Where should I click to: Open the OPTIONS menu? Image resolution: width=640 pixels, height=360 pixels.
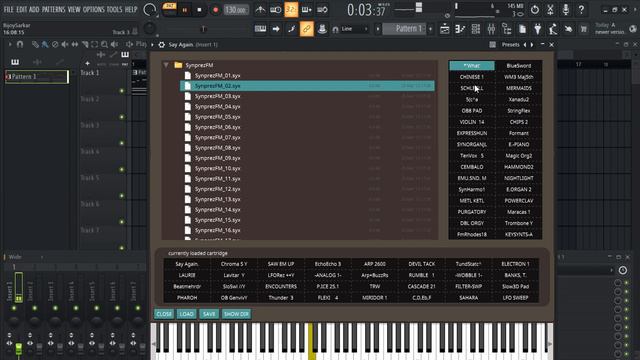click(94, 9)
